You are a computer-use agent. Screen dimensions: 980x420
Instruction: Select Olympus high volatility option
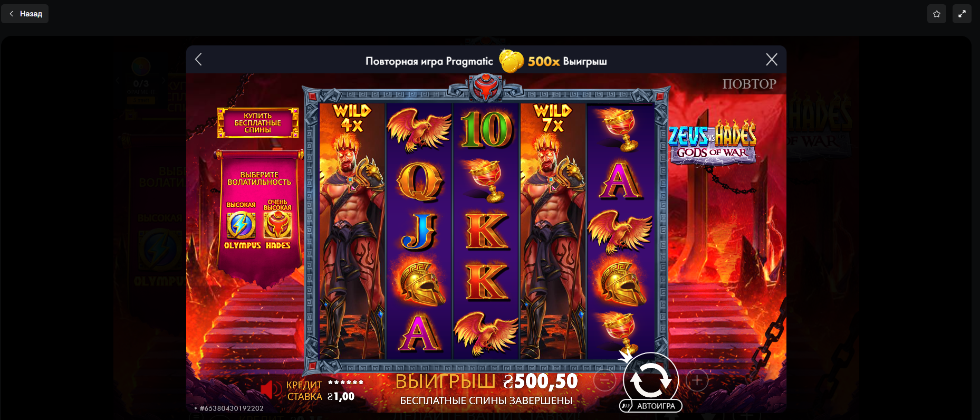click(242, 225)
